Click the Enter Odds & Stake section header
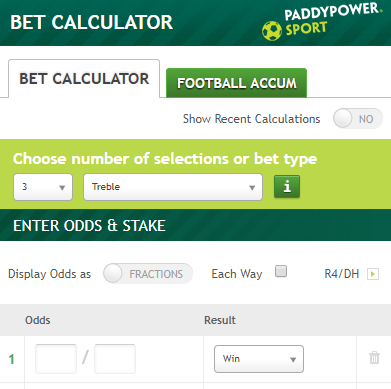This screenshot has height=389, width=391. point(89,226)
